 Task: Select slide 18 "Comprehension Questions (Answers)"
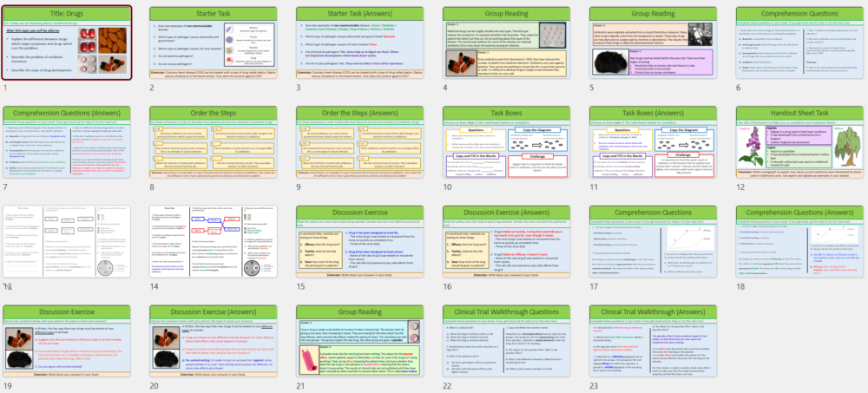tap(800, 241)
